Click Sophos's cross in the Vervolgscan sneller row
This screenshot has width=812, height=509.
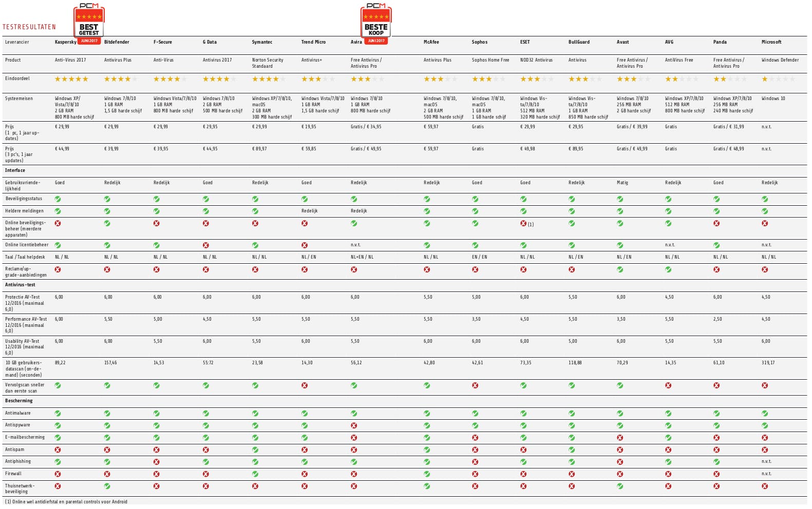pyautogui.click(x=475, y=385)
